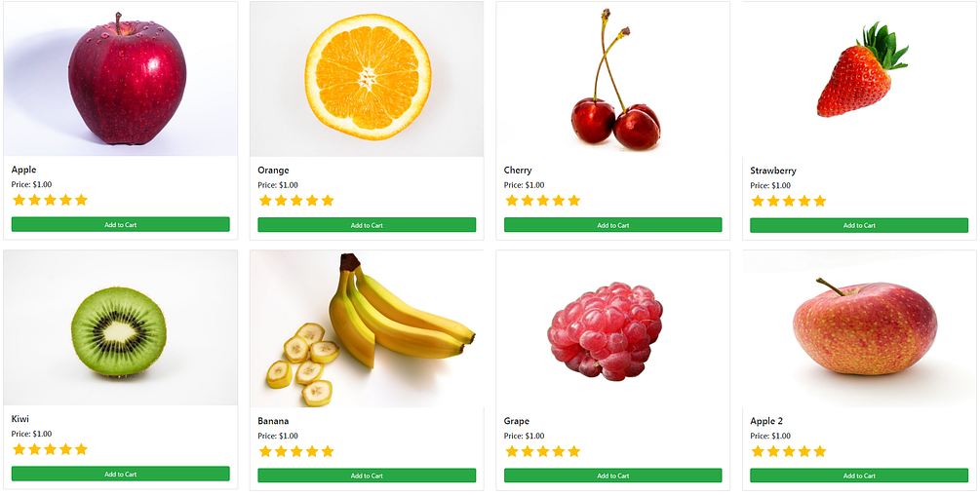Open the red apple product image
The image size is (980, 496).
[x=121, y=79]
